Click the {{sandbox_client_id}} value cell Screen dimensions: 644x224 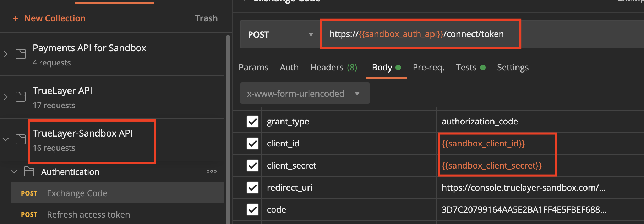[524, 144]
